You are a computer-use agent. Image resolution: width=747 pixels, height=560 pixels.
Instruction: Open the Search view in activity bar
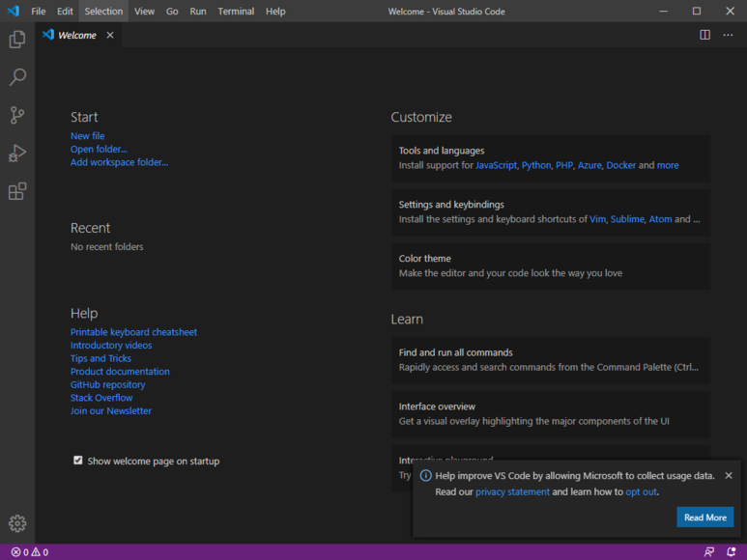point(17,77)
